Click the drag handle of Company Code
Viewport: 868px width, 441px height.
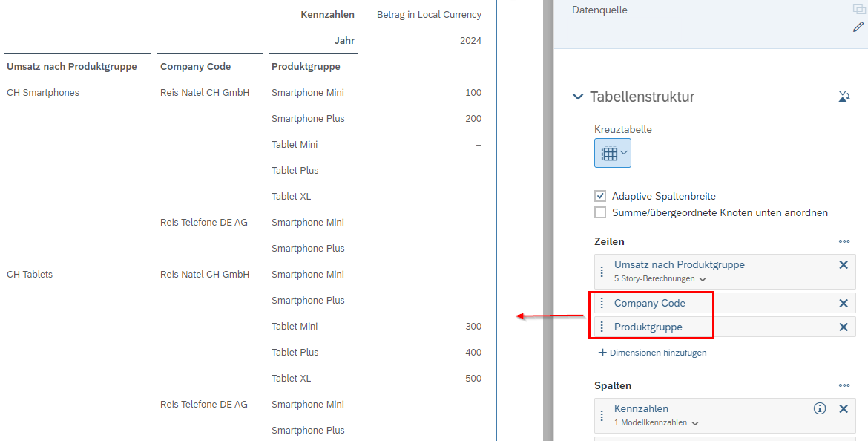602,303
